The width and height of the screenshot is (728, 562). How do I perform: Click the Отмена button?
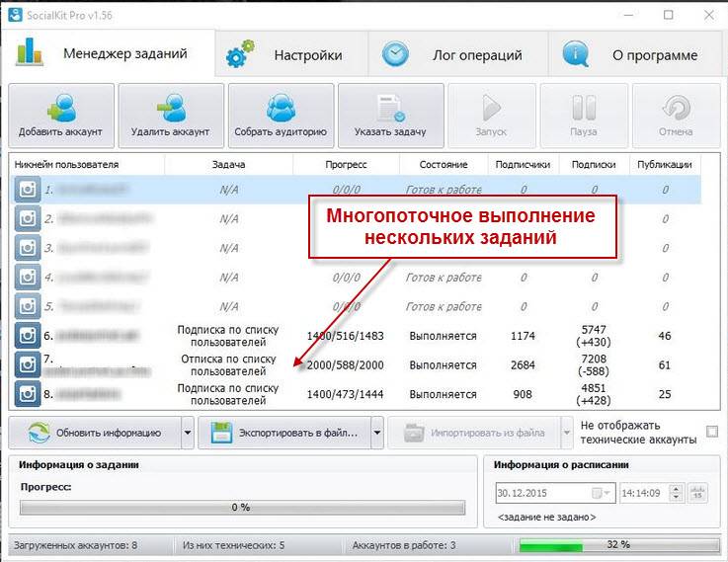tap(676, 116)
